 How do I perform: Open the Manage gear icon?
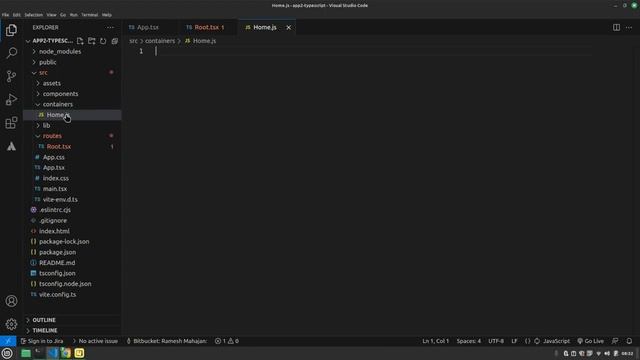(x=11, y=324)
